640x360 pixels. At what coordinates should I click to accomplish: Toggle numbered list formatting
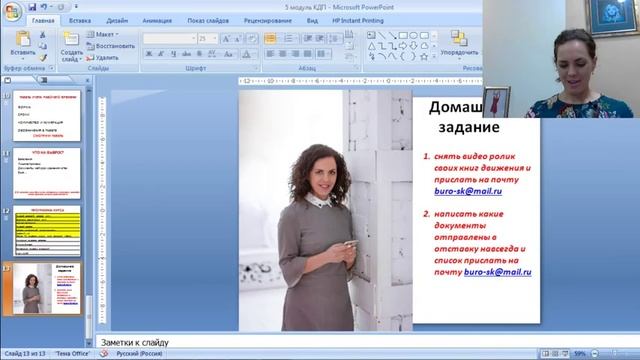[289, 39]
